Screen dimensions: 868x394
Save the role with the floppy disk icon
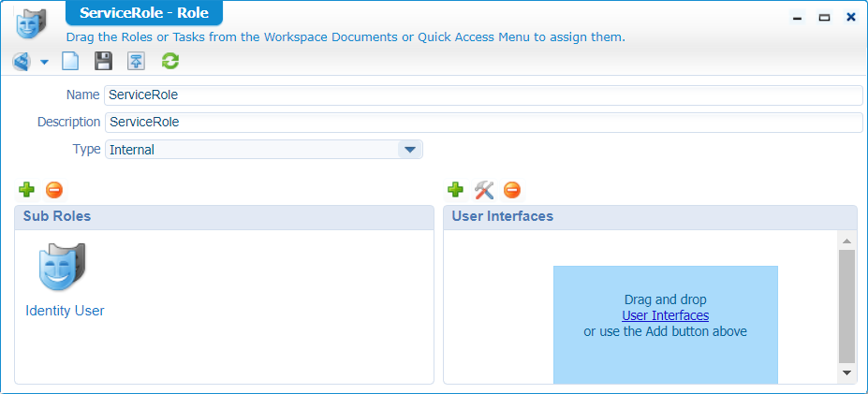click(x=103, y=62)
